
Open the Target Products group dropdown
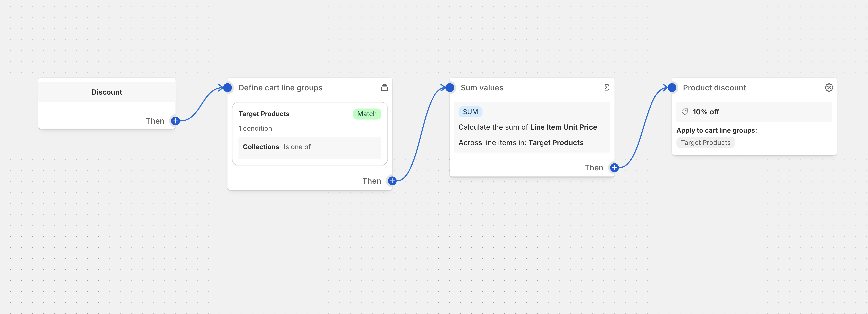point(264,114)
